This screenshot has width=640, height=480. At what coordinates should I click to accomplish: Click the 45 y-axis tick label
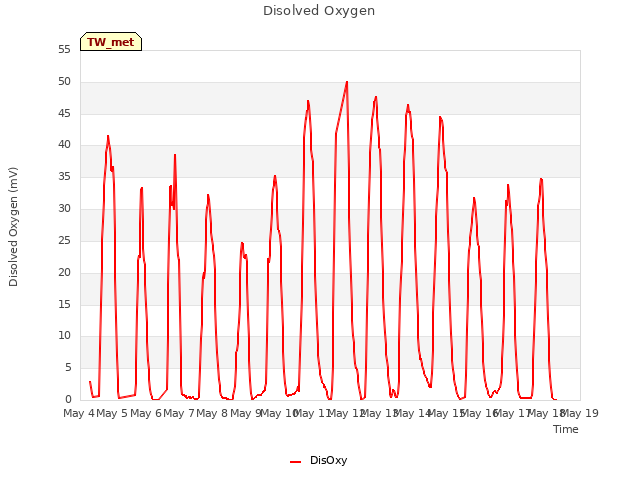tap(64, 113)
